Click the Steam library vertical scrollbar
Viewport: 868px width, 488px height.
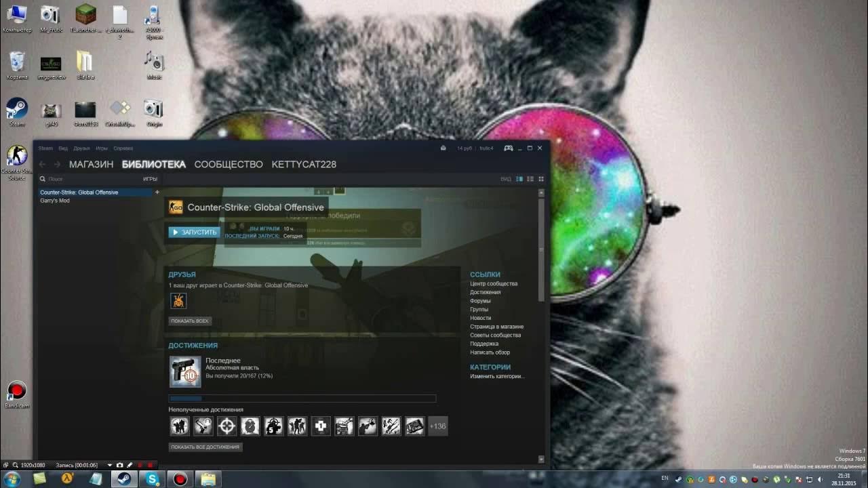[x=541, y=249]
